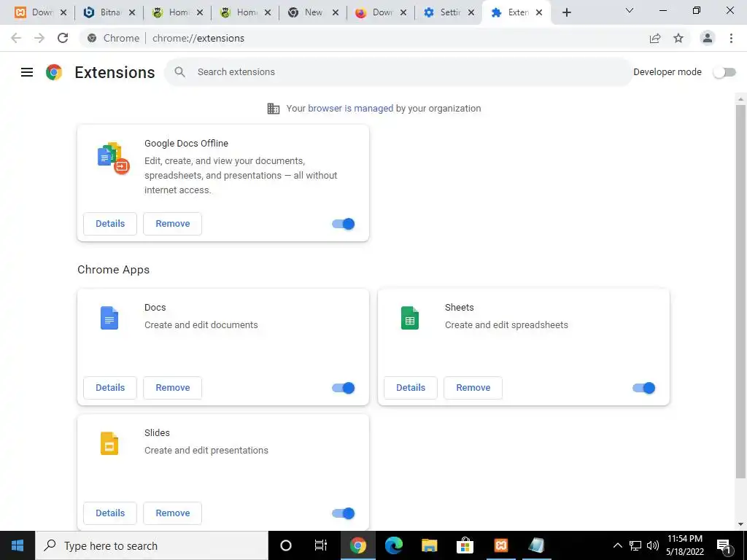Remove the Google Docs Offline extension
Viewport: 747px width, 560px height.
[x=172, y=224]
